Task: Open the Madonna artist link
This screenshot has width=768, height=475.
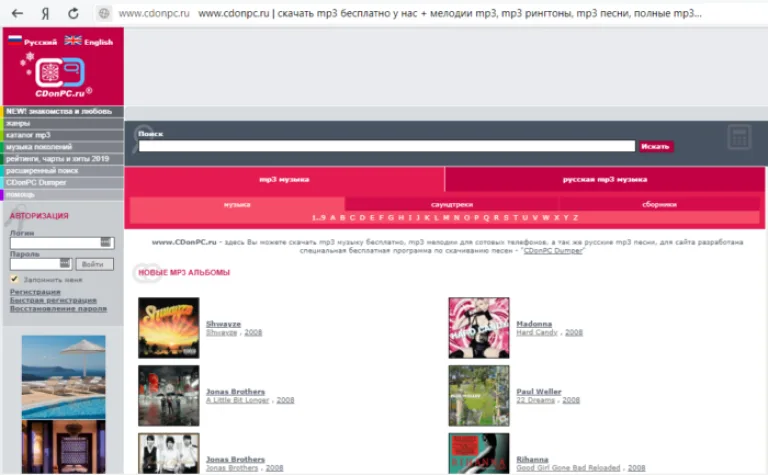Action: point(534,324)
